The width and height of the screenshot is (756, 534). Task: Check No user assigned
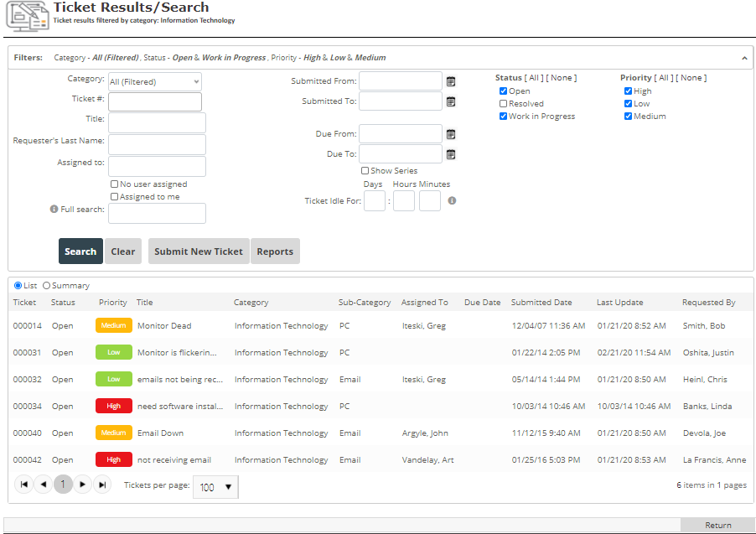114,184
